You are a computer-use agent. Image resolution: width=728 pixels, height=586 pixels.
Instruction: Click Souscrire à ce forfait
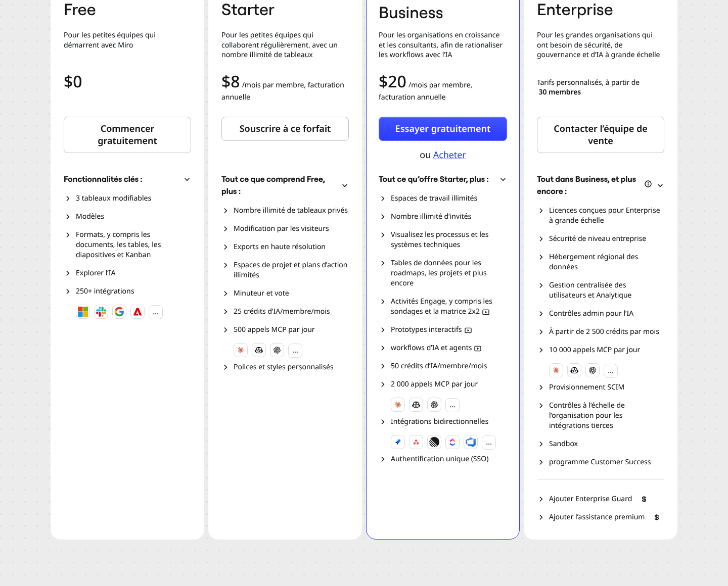tap(285, 129)
